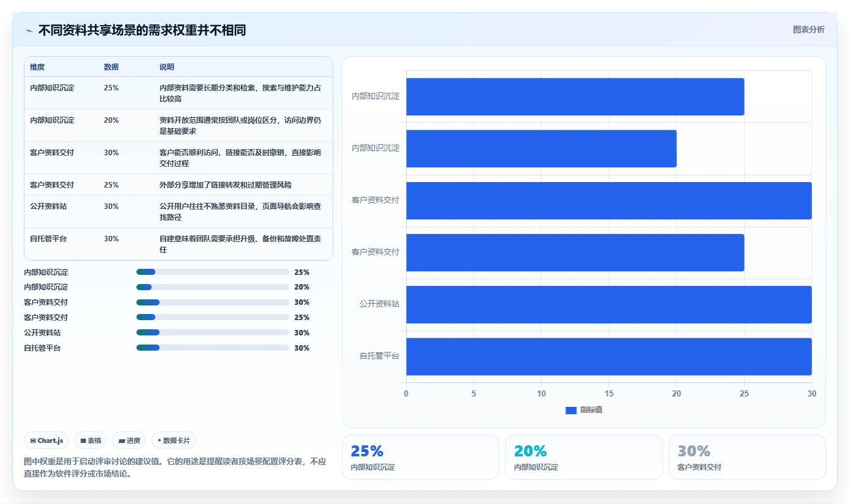Screen dimensions: 850x504
Task: Click the 客户资料交付 progress bar showing 25%
Action: tap(213, 318)
